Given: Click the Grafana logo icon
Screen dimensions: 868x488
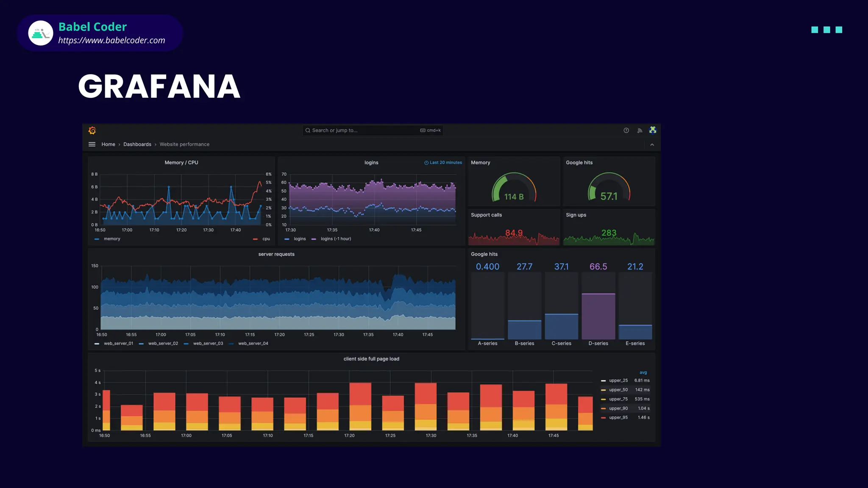Looking at the screenshot, I should tap(92, 130).
